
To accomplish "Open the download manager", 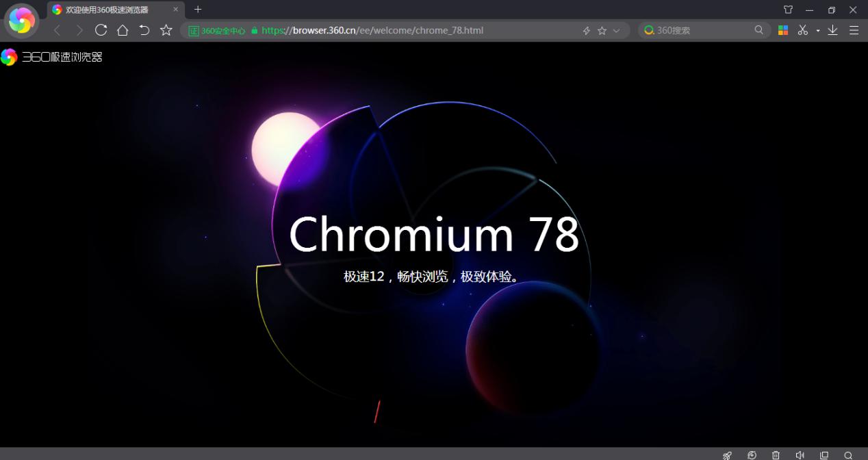I will (832, 30).
